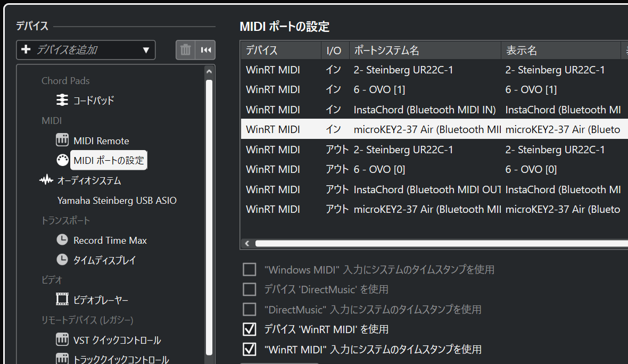Click the イン row port name 2- Steinberg UR22C-1
The image size is (628, 364).
tap(403, 70)
